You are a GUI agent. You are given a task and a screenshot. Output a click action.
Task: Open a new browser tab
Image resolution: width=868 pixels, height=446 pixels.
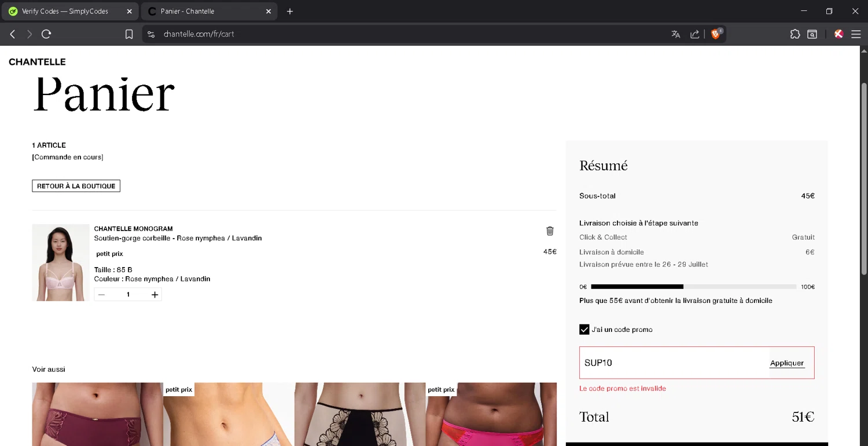pos(290,11)
